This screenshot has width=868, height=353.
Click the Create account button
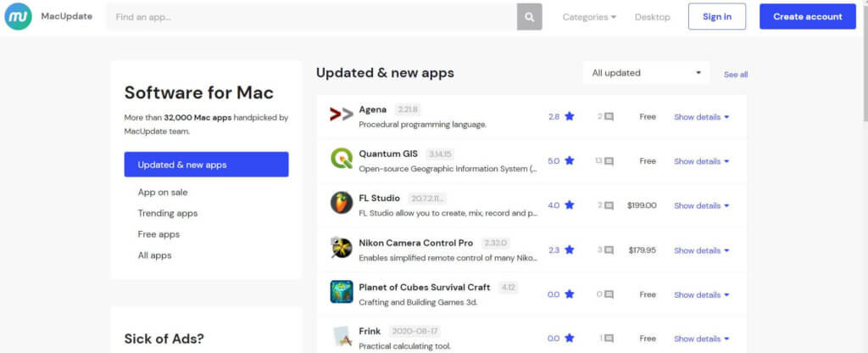(808, 17)
